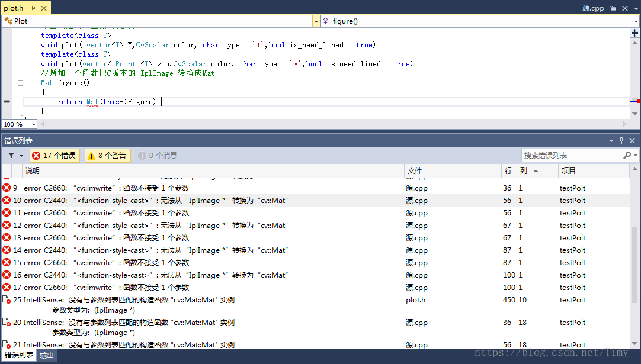Toggle the 0 个消息 messages filter
The image size is (641, 364).
click(x=158, y=156)
